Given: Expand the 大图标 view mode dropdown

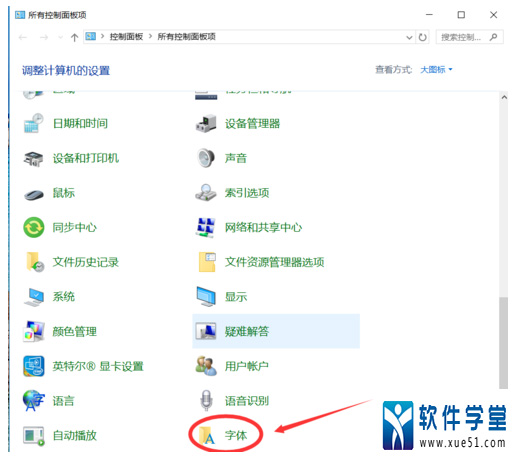Looking at the screenshot, I should (x=436, y=70).
